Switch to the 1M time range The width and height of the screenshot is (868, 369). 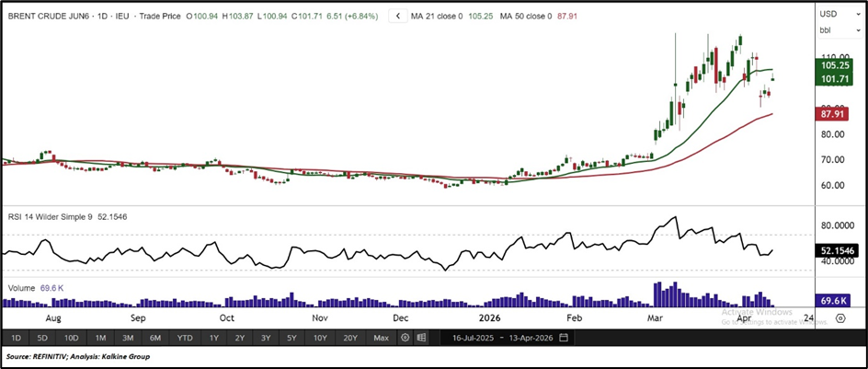point(100,338)
